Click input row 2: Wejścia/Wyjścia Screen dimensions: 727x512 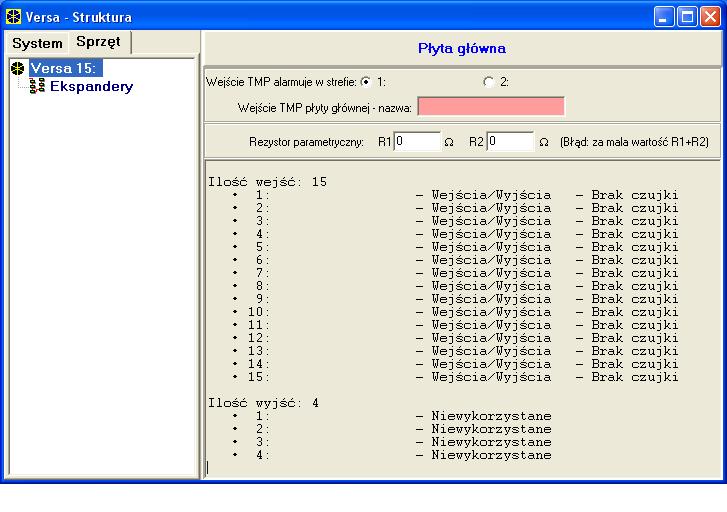click(491, 208)
